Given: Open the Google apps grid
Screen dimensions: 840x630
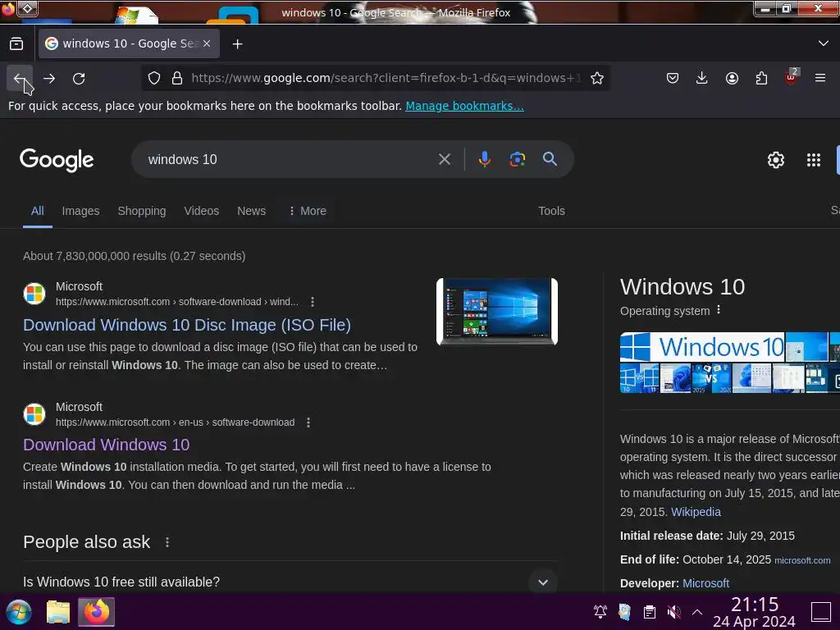Looking at the screenshot, I should click(813, 160).
